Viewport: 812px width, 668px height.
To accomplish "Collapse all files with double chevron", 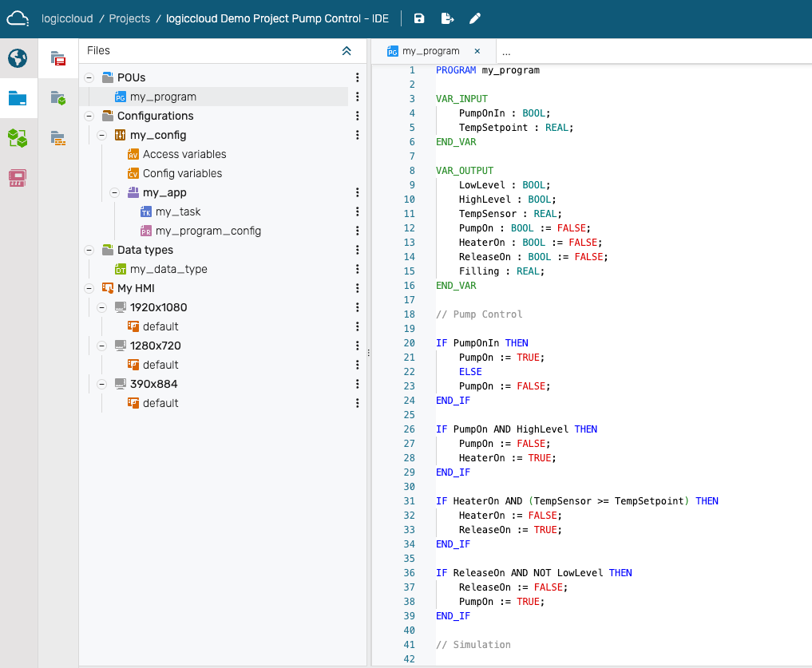I will [x=347, y=50].
